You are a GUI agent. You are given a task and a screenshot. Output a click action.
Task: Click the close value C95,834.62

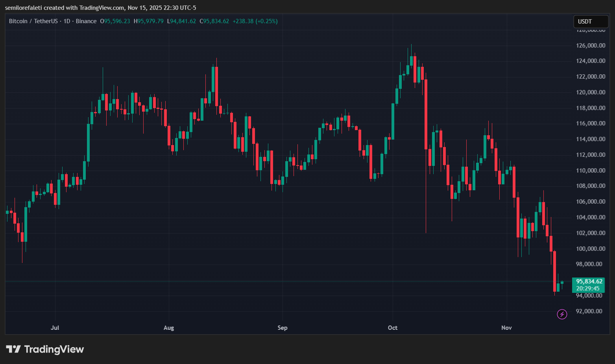215,21
